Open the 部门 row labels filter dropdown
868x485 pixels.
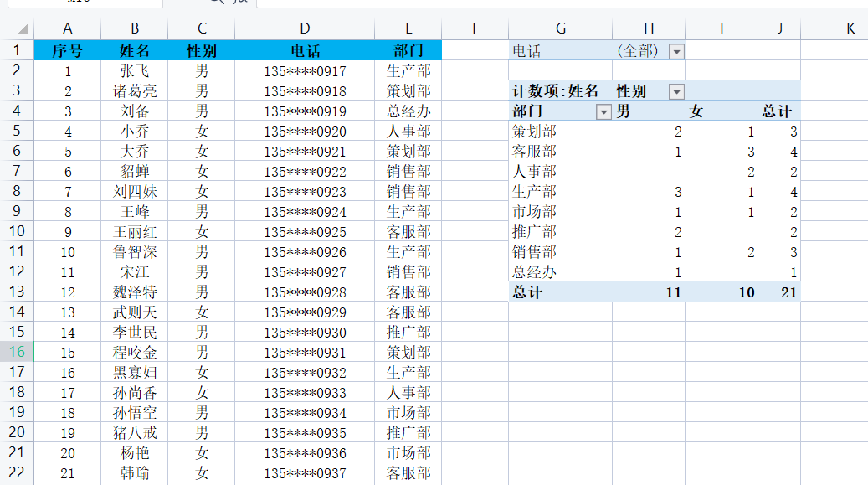pos(603,112)
